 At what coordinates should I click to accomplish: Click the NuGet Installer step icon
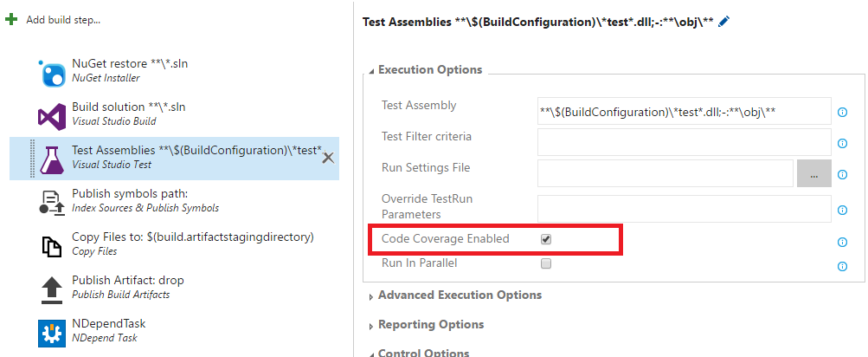[53, 74]
